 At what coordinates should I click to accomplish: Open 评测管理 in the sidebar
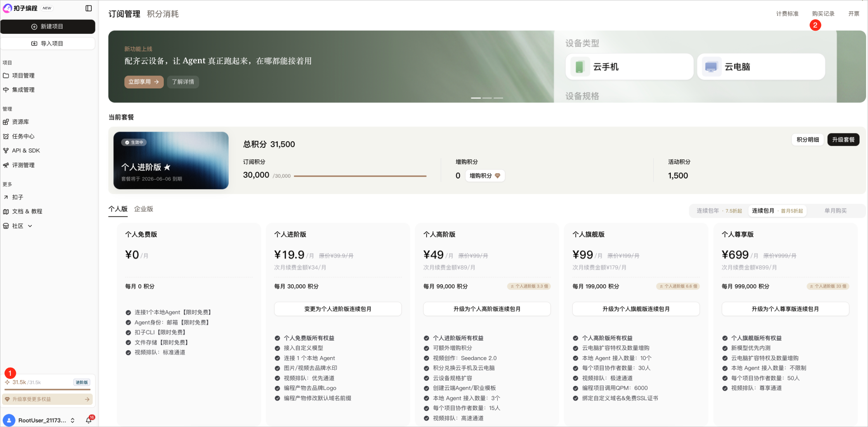(x=23, y=165)
